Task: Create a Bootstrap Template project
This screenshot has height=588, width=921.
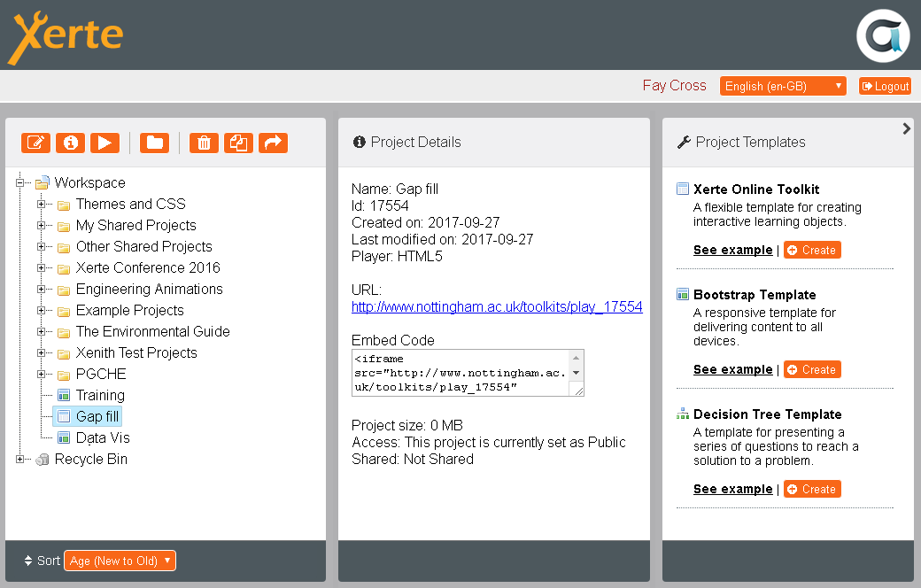Action: tap(812, 369)
